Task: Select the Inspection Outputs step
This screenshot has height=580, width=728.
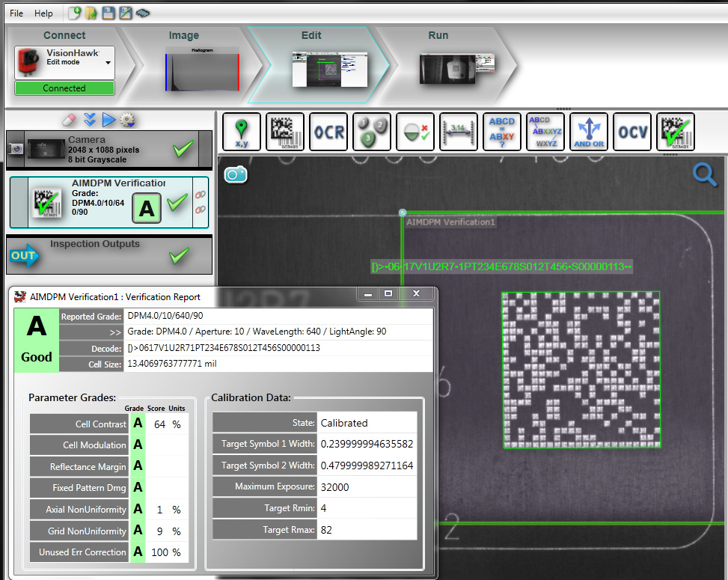Action: click(109, 254)
